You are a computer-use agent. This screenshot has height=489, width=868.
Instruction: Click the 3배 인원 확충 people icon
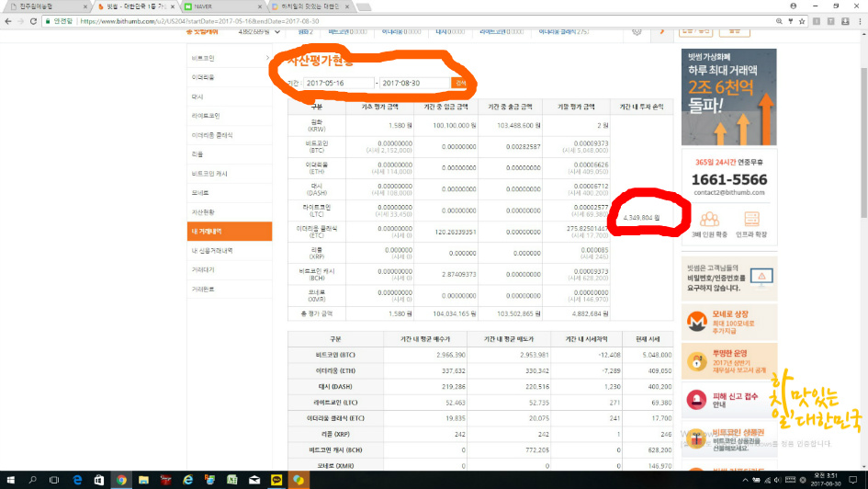click(x=709, y=220)
